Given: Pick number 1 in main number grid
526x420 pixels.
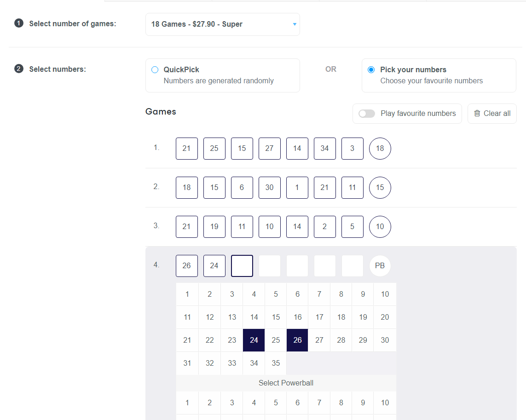Looking at the screenshot, I should coord(187,294).
